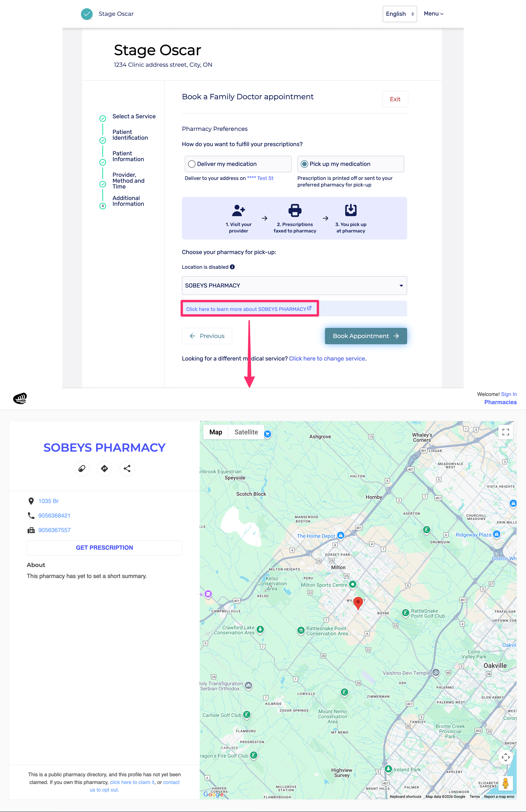Open the SOBEYS PHARMACY pharmacy dropdown
Screen dimensions: 526x812
(x=294, y=286)
